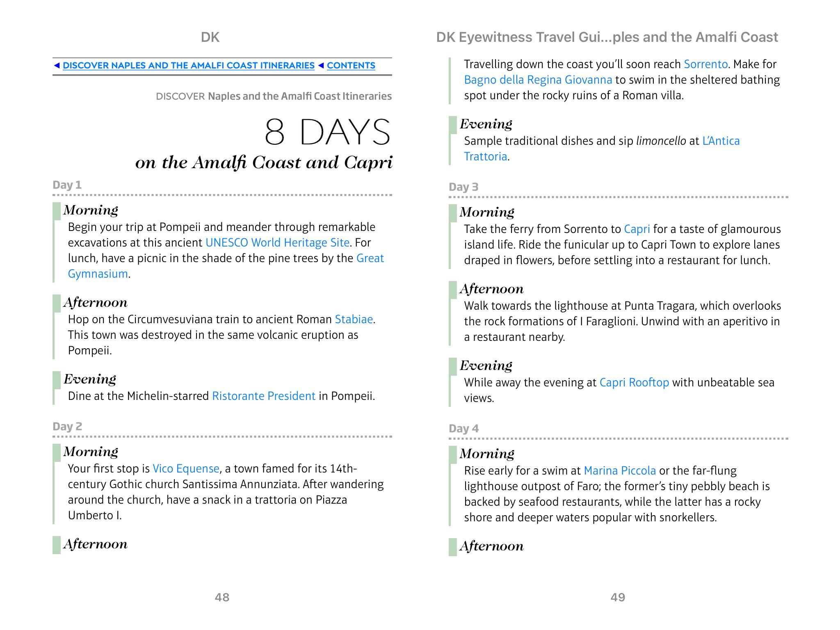Go to the Contents link
Image resolution: width=840 pixels, height=630 pixels.
point(351,66)
